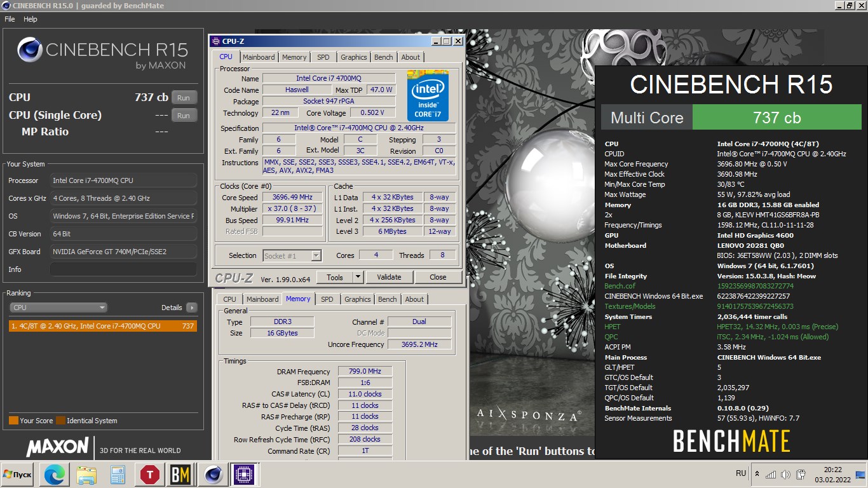
Task: Open Graphics tab in CPU-Z memory timings window
Action: coord(358,299)
